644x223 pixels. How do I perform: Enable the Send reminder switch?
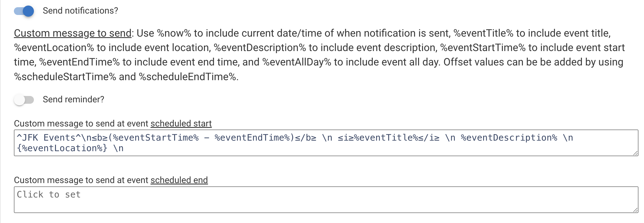[x=24, y=100]
